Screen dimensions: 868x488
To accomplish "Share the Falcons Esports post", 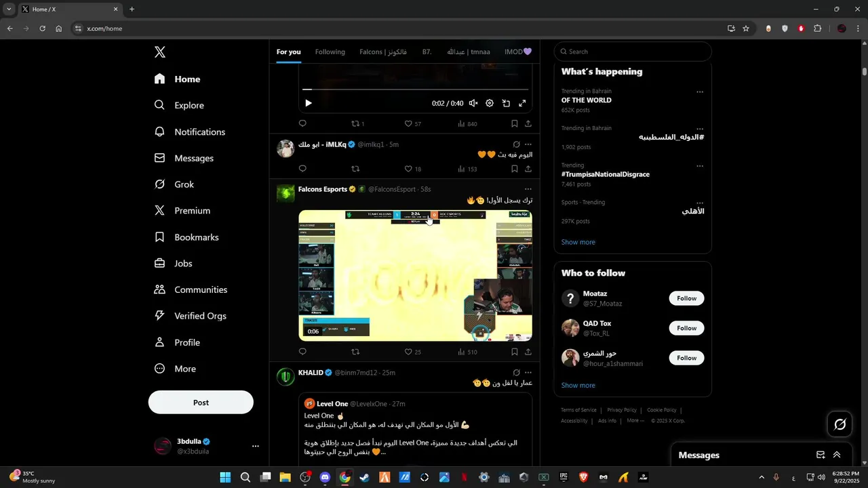I will coord(528,352).
